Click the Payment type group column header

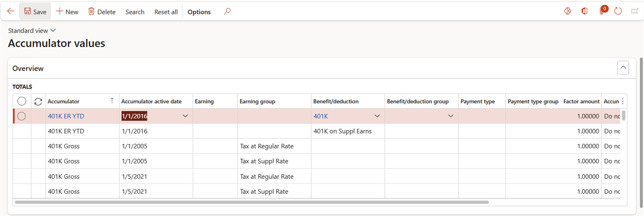click(x=533, y=101)
